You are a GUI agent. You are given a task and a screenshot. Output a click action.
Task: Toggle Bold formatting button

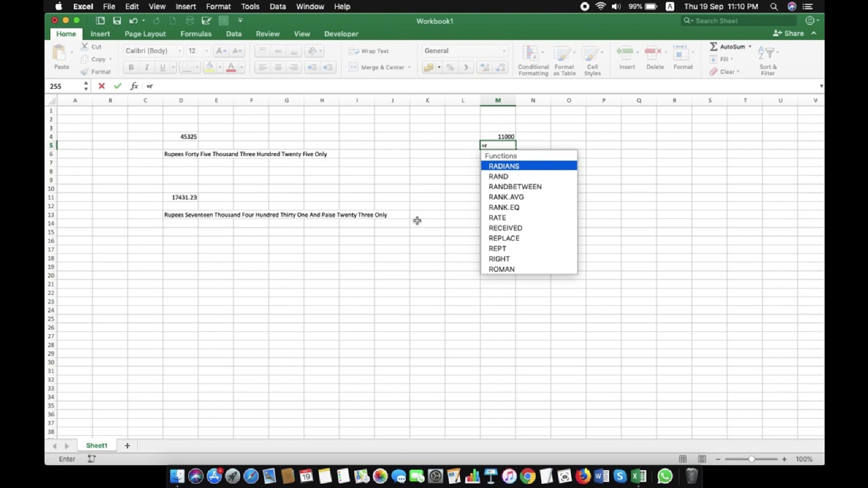[131, 67]
